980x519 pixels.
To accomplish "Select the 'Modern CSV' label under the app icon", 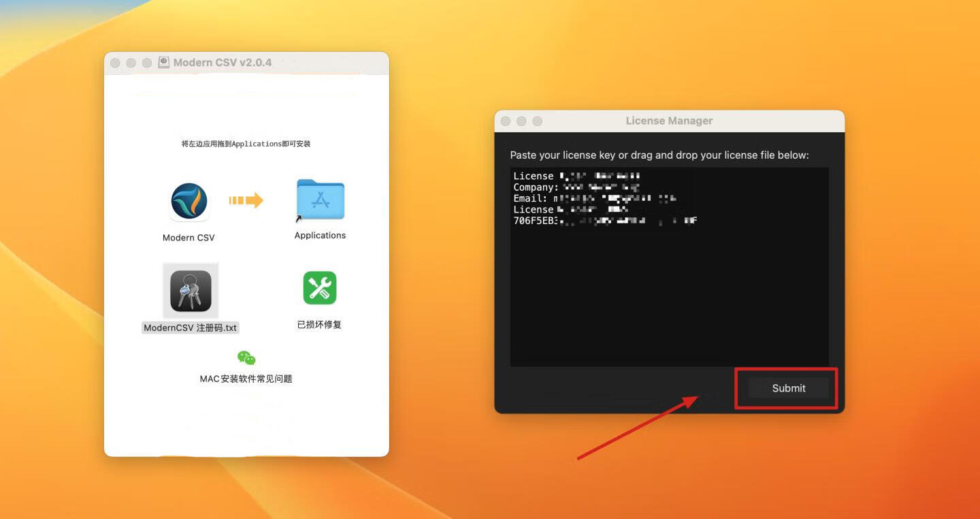I will click(189, 238).
